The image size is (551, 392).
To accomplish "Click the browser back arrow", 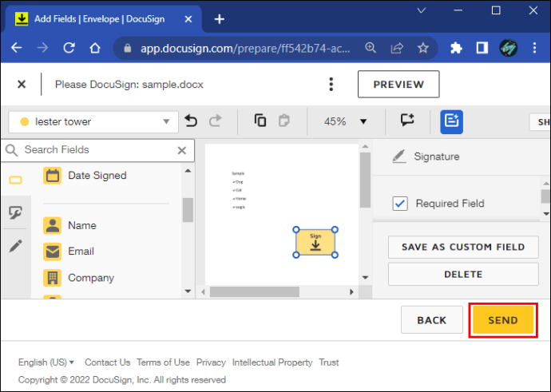I will click(x=17, y=47).
